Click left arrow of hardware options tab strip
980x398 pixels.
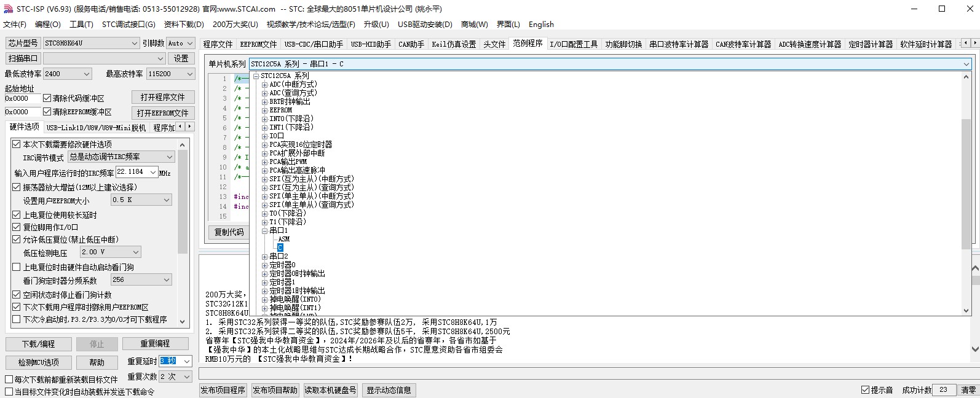(180, 127)
